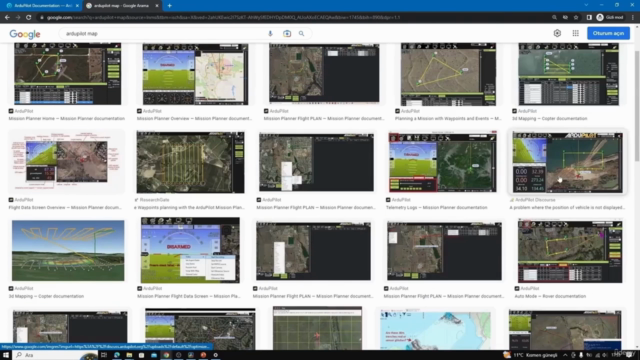
Task: Open Mission Planner Overview caption link
Action: [194, 118]
